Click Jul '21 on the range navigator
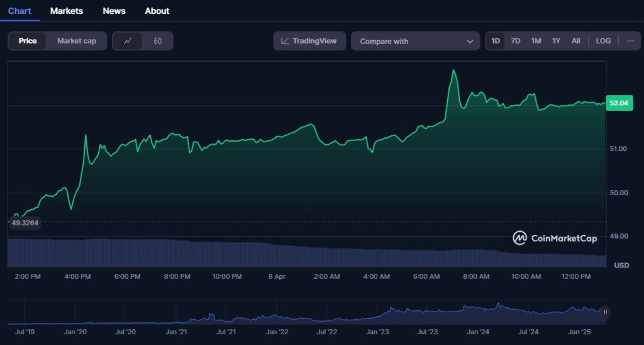The width and height of the screenshot is (644, 345). [x=226, y=332]
